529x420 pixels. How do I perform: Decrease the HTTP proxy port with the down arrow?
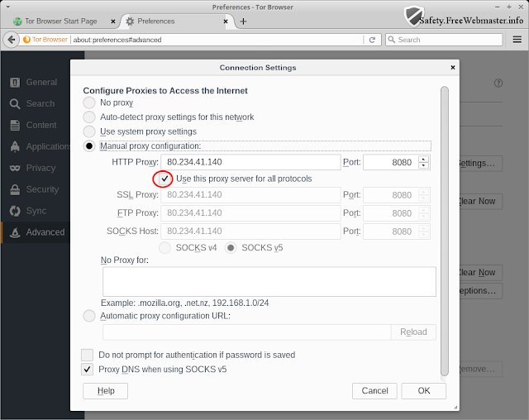pyautogui.click(x=423, y=165)
